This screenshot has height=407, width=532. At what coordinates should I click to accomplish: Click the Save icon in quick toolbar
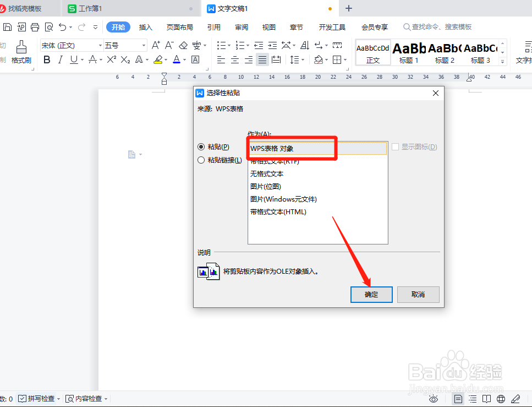7,27
